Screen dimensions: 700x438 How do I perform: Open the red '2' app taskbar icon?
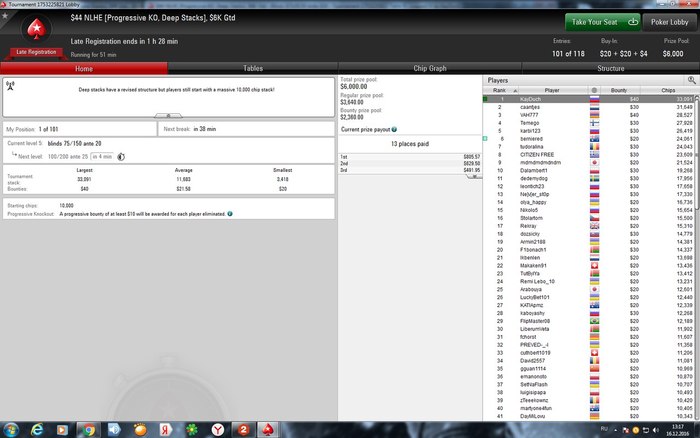pyautogui.click(x=243, y=430)
